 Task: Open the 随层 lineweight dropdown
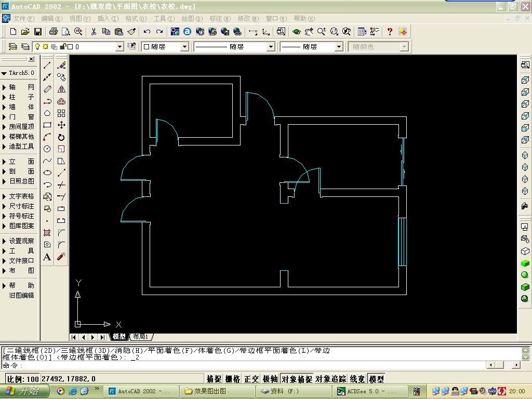pos(339,47)
